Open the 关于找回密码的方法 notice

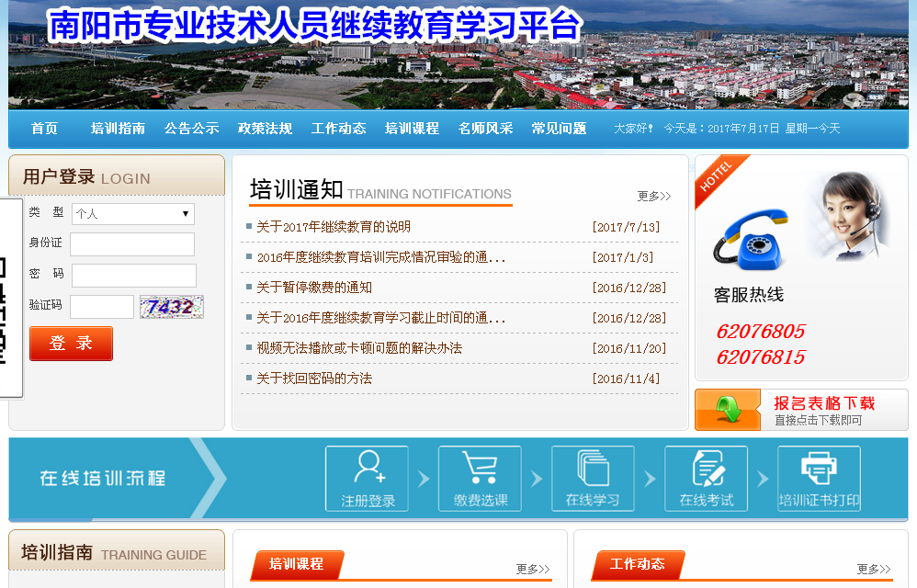coord(314,379)
